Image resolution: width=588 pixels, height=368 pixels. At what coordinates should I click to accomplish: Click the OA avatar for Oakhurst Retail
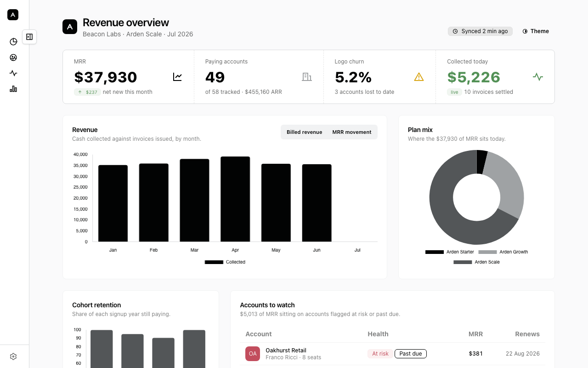(253, 354)
